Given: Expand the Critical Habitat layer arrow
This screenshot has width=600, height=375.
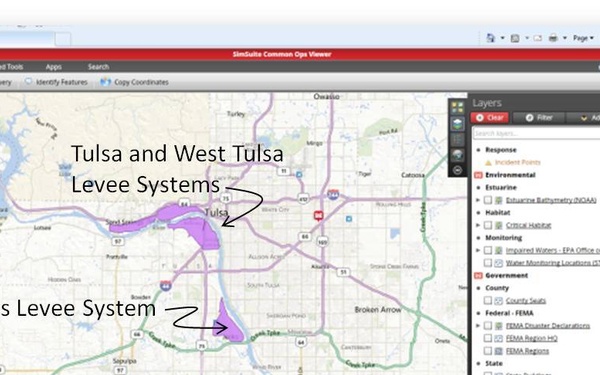Looking at the screenshot, I should point(478,225).
